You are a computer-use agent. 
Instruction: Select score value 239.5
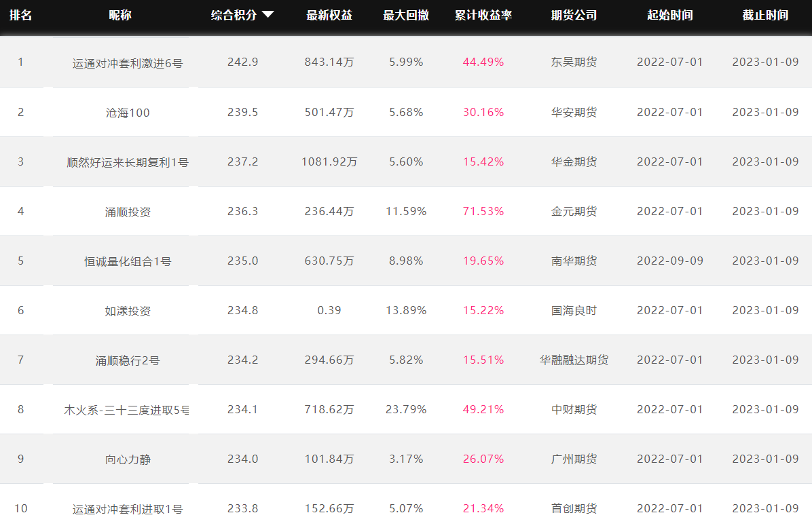pos(242,112)
